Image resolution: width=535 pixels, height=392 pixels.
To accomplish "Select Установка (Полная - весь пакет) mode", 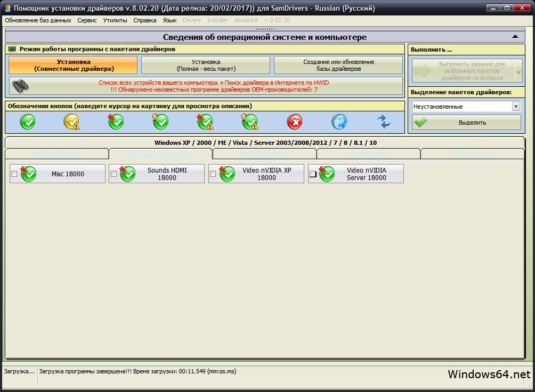I will tap(206, 65).
